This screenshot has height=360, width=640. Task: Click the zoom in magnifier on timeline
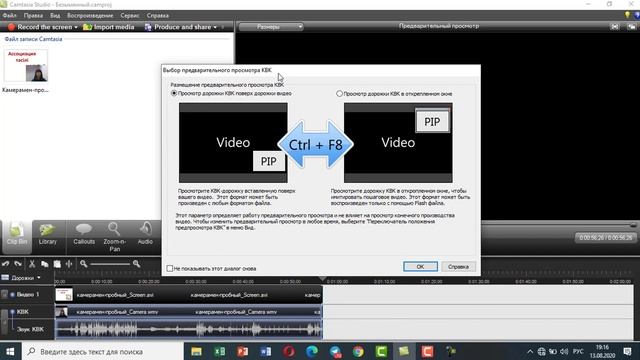(136, 264)
